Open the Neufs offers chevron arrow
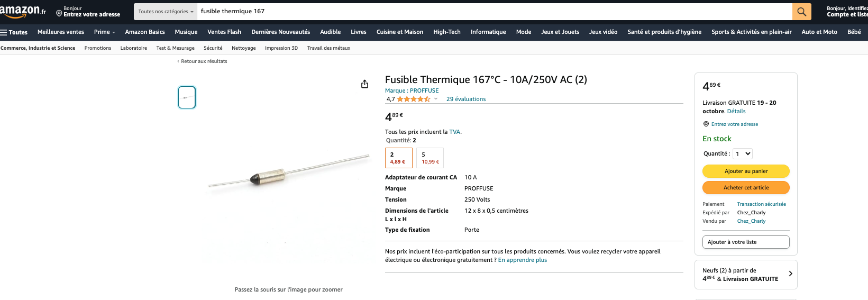Image resolution: width=868 pixels, height=300 pixels. point(790,274)
